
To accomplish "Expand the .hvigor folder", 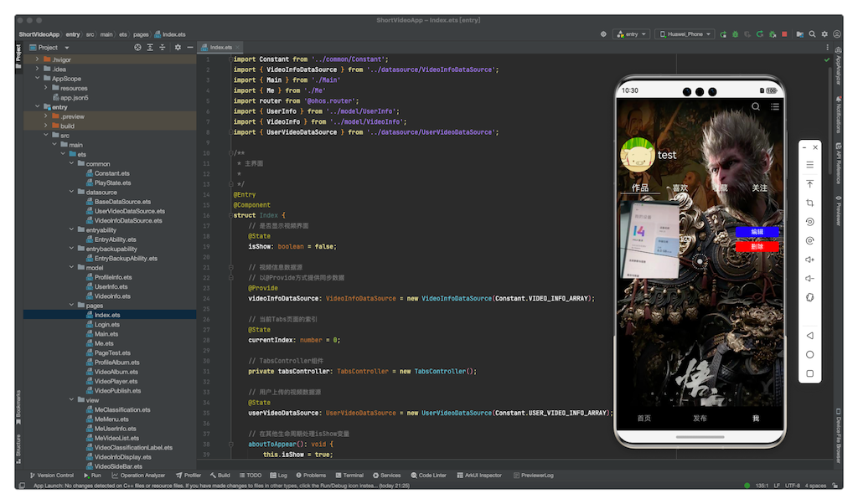I will tap(37, 59).
